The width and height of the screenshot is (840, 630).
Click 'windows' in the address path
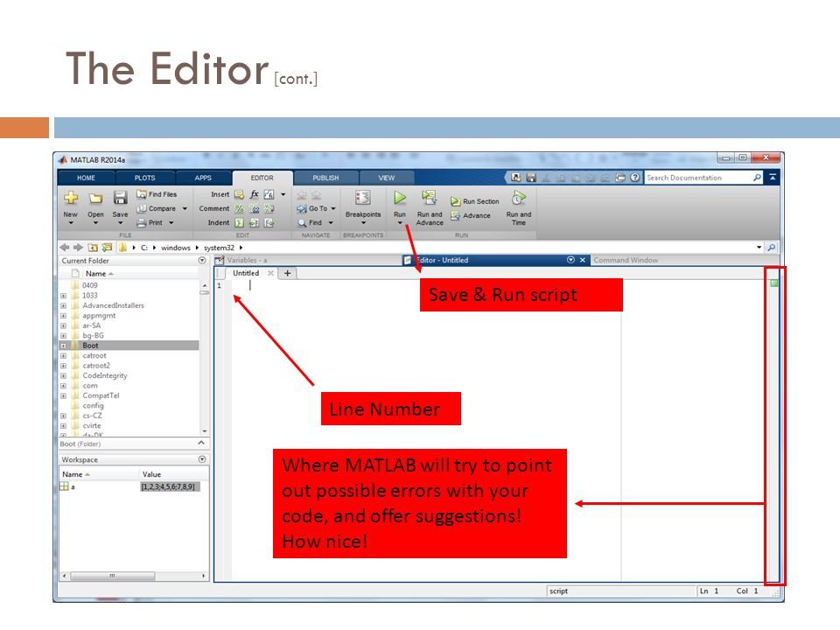(x=176, y=248)
